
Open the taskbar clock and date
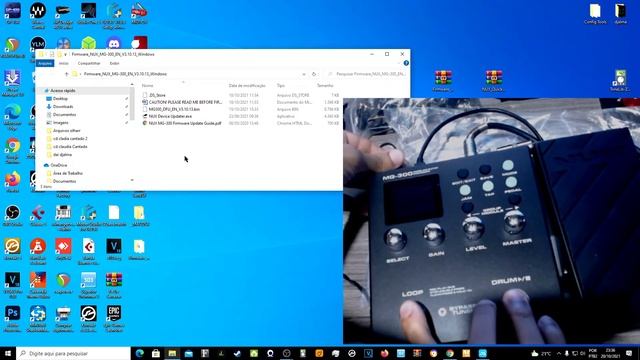[x=611, y=353]
